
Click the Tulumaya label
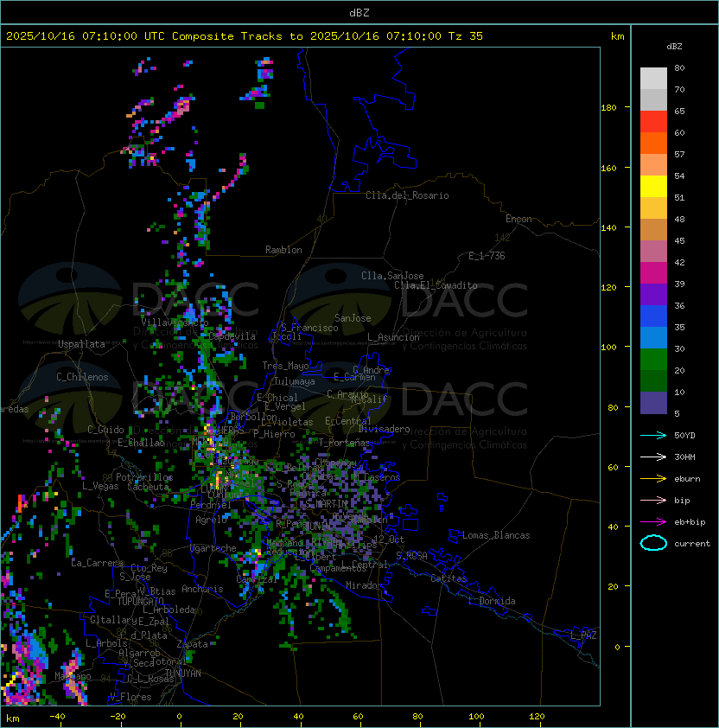point(295,381)
